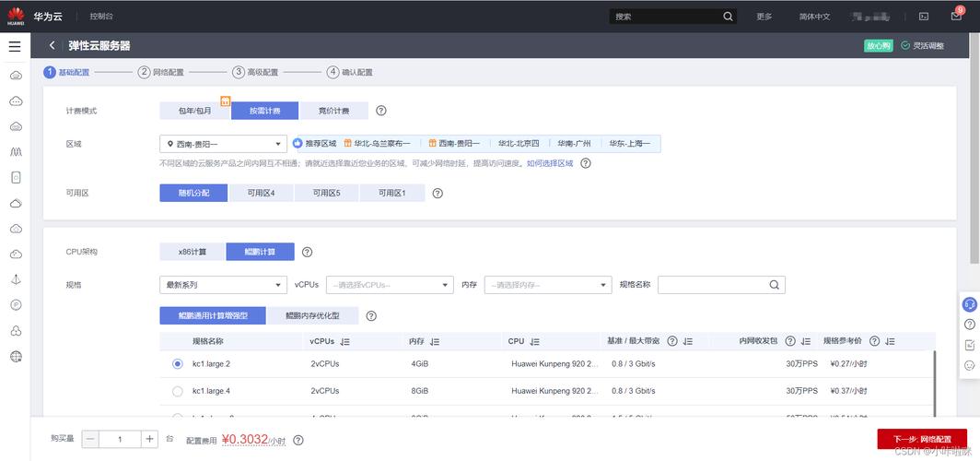Click the back arrow beside 弹性云服务器
The height and width of the screenshot is (461, 980).
52,45
